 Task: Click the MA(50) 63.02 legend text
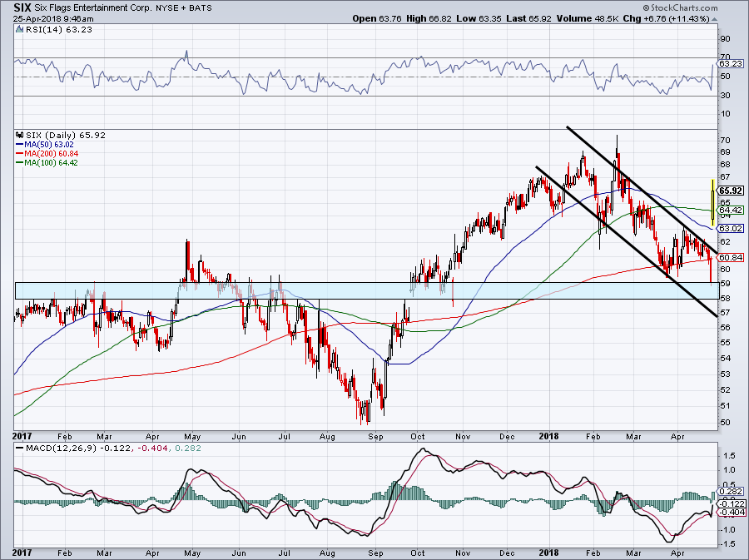[49, 145]
